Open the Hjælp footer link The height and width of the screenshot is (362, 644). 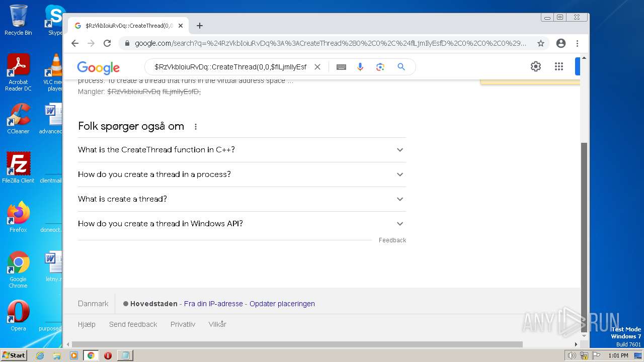[x=87, y=324]
